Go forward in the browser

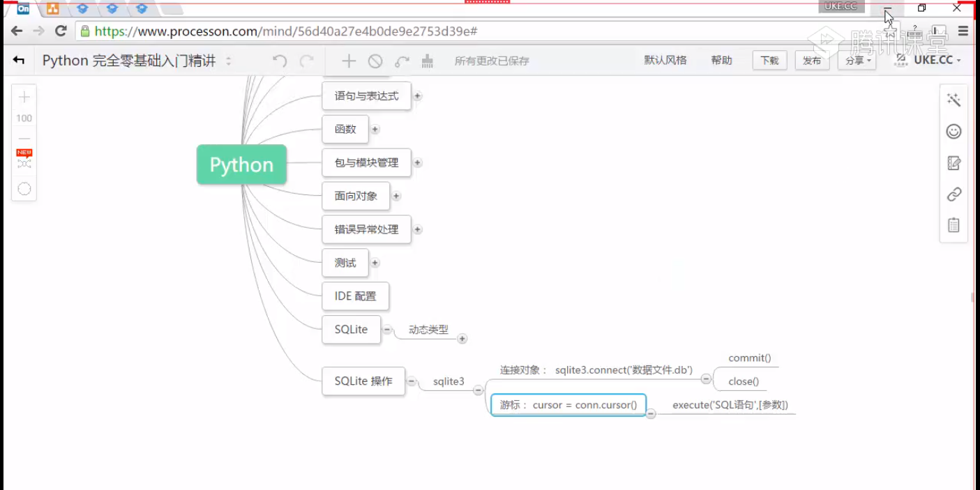click(38, 31)
